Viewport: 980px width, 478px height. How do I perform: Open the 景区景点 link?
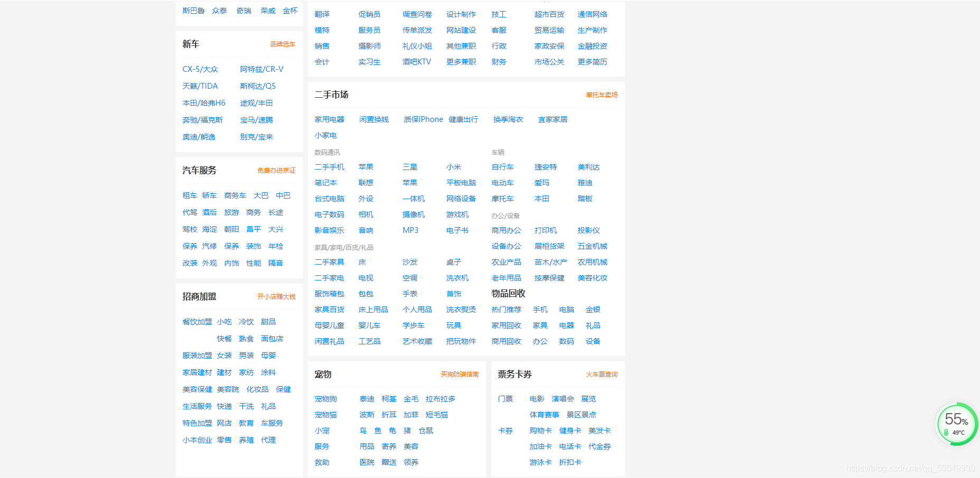pyautogui.click(x=581, y=415)
